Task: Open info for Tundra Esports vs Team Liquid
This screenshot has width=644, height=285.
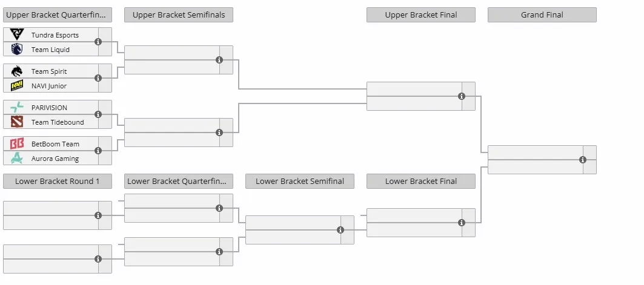Action: click(98, 42)
